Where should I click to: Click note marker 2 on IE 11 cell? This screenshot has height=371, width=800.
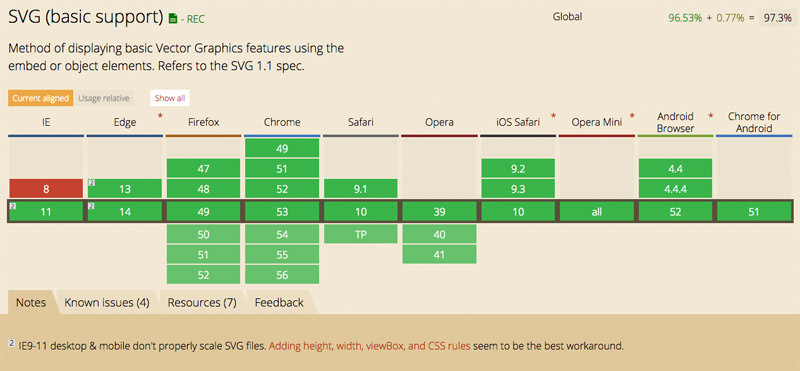pos(12,207)
